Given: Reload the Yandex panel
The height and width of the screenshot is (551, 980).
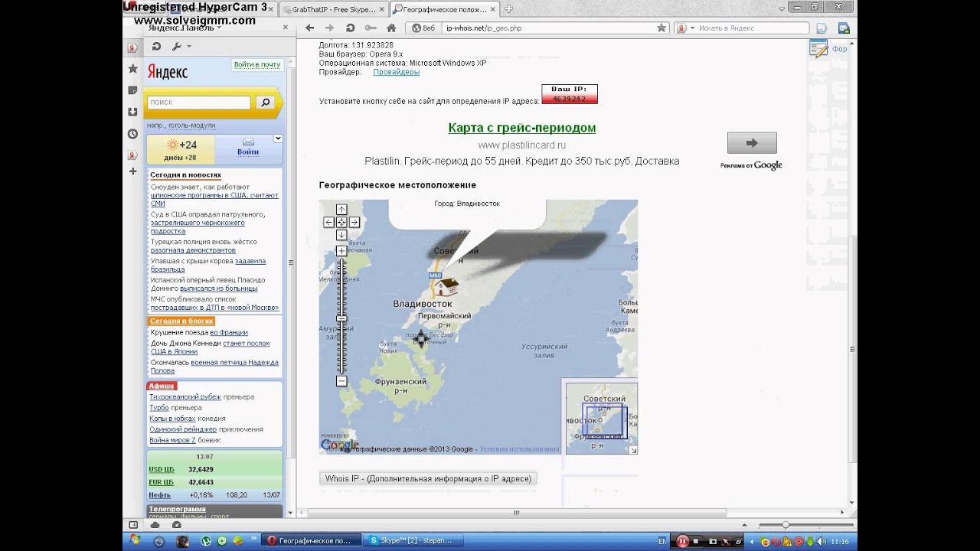Looking at the screenshot, I should click(156, 47).
